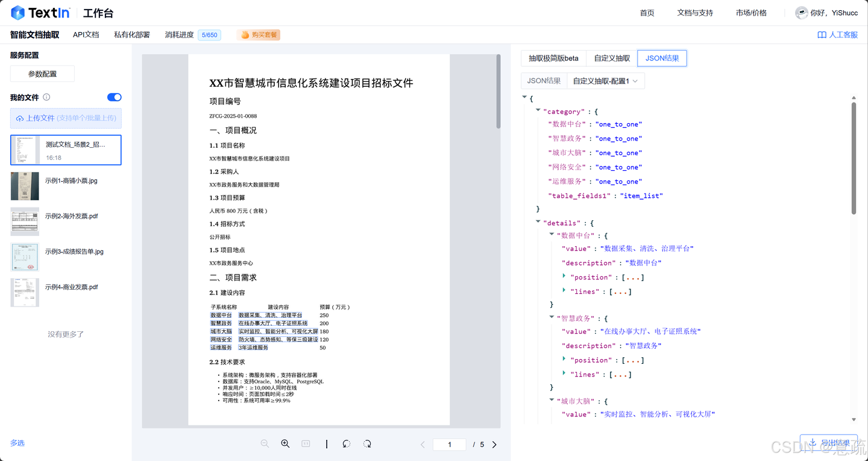The height and width of the screenshot is (461, 868).
Task: Go to the next document page
Action: tap(494, 445)
